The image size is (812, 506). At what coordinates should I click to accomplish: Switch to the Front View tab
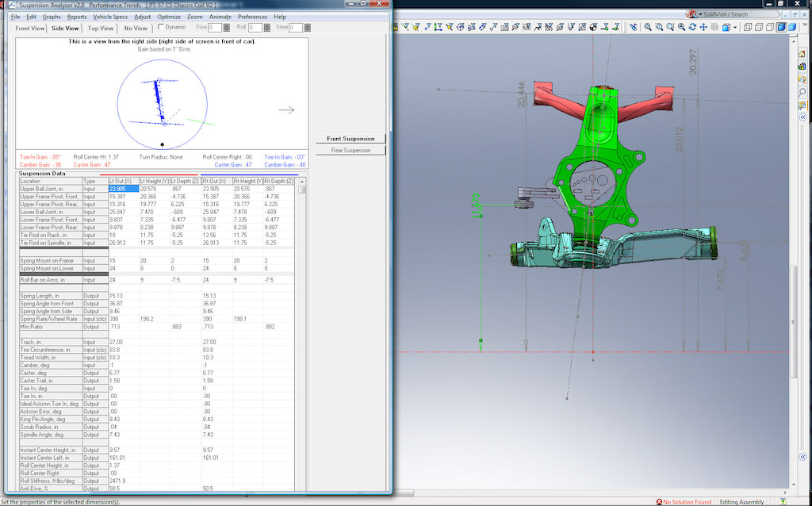(30, 28)
